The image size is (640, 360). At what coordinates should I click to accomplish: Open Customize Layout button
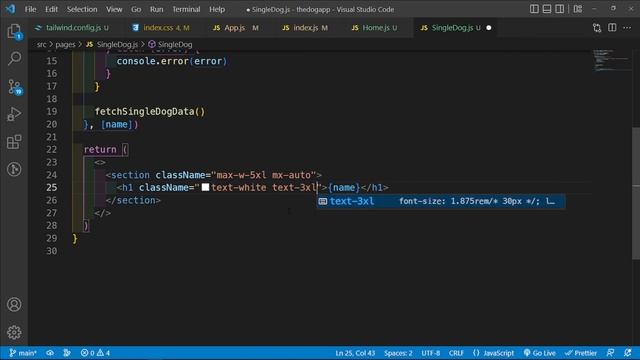(578, 9)
